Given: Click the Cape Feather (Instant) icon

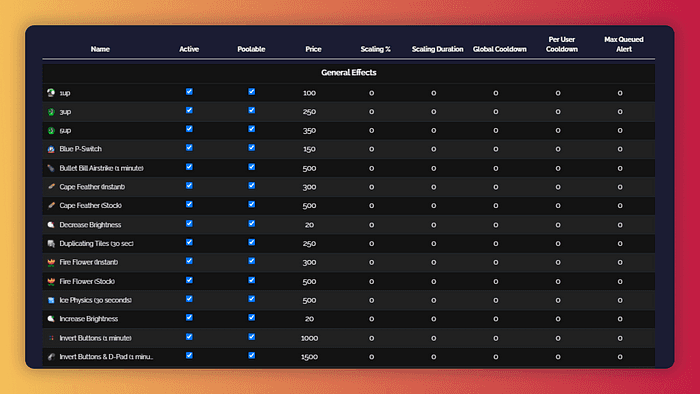Looking at the screenshot, I should point(51,187).
